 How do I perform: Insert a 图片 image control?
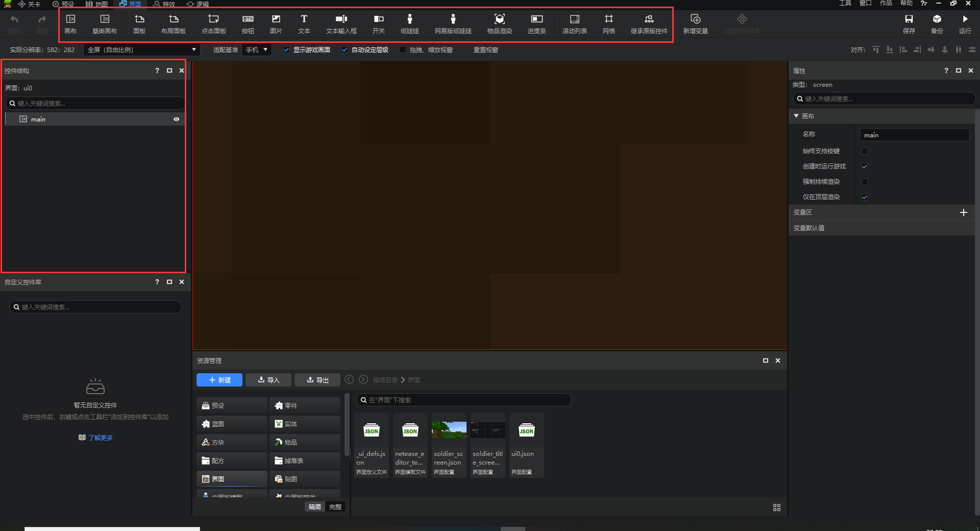pyautogui.click(x=276, y=23)
